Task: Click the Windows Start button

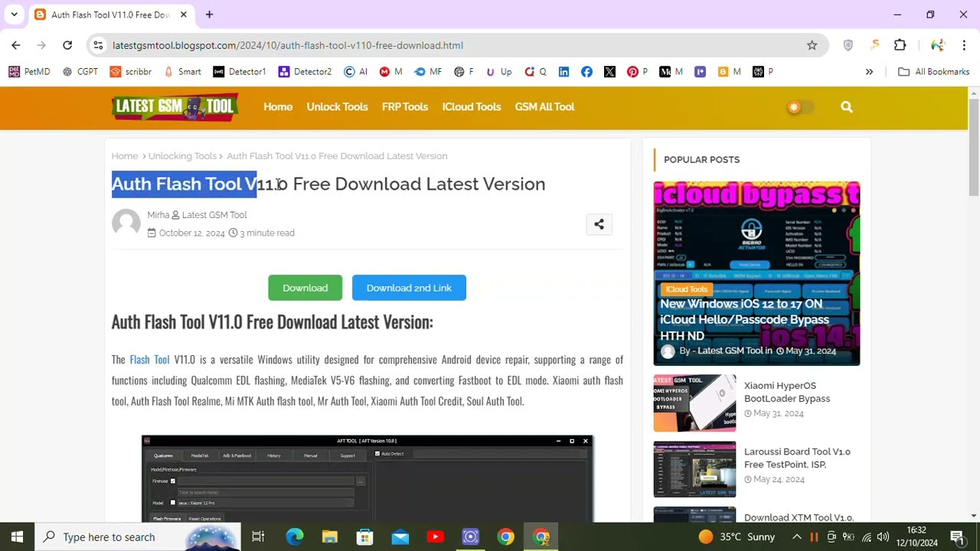Action: [17, 537]
